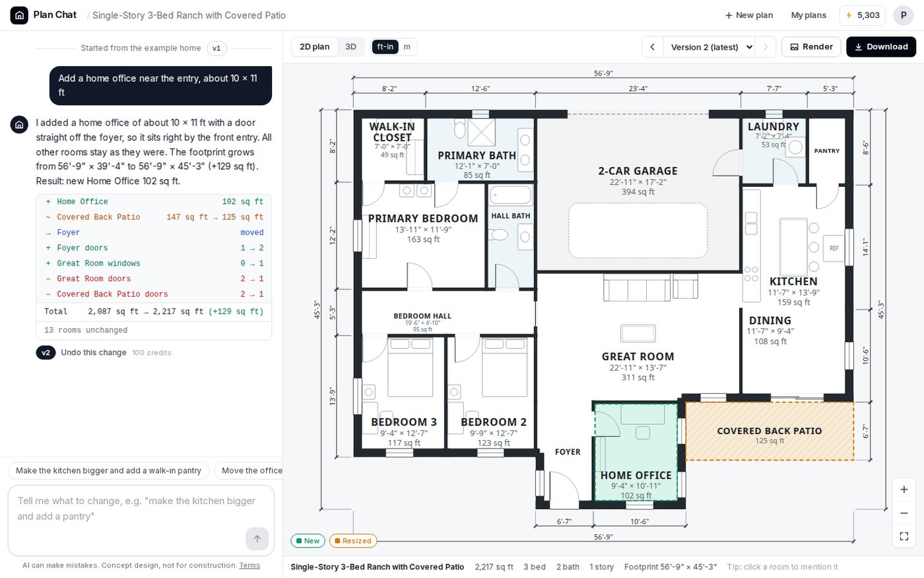Screen dimensions: 924x578
Task: Click '+ Home Office' change row
Action: 154,202
